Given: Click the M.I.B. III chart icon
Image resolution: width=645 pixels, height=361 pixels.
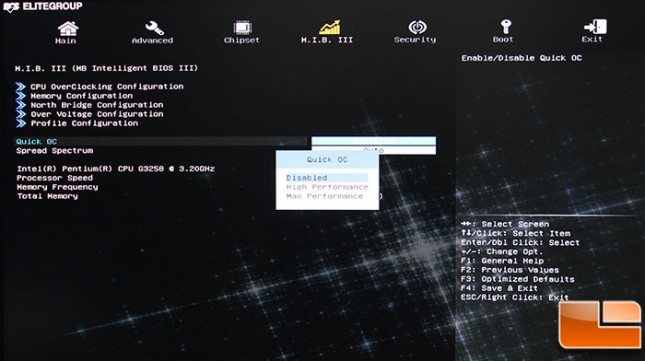Looking at the screenshot, I should [330, 27].
